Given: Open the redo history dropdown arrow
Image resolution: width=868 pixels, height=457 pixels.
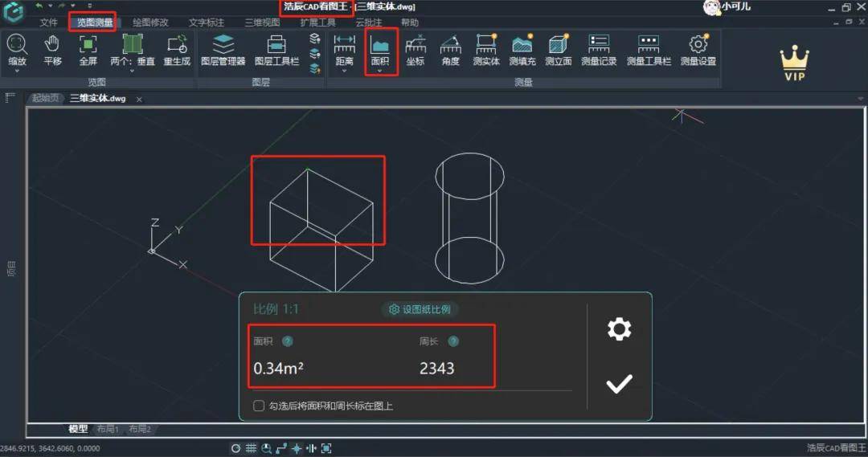Looking at the screenshot, I should click(72, 6).
